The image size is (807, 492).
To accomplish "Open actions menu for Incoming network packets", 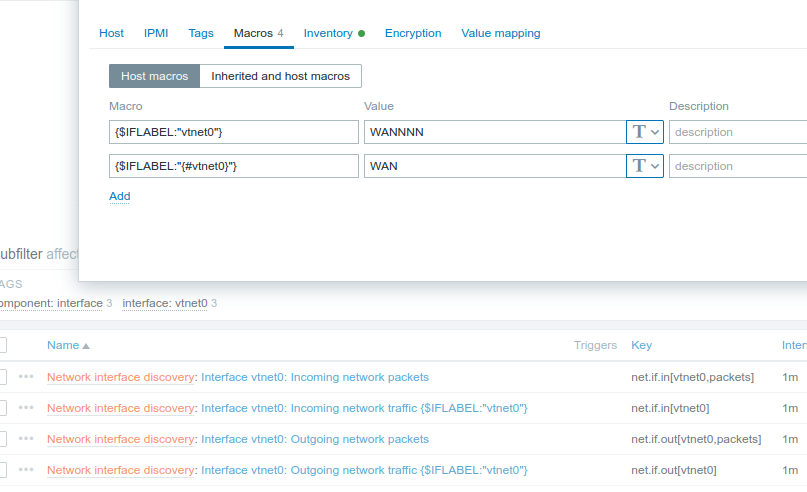I will click(26, 377).
